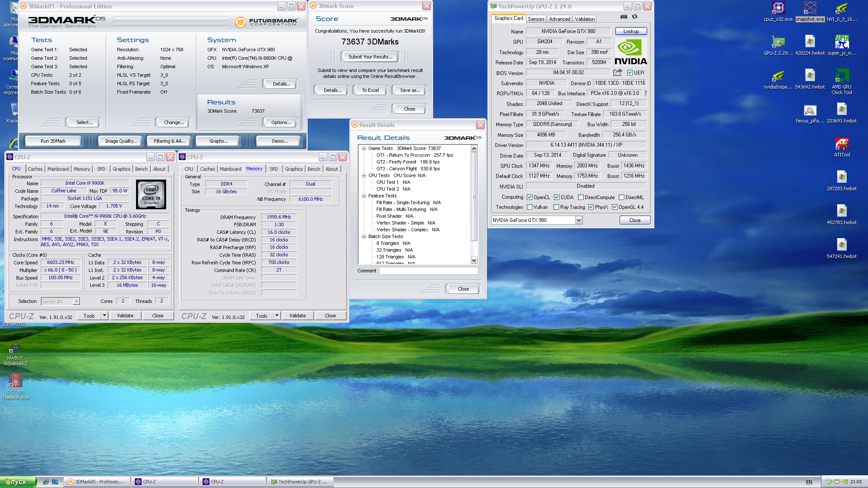This screenshot has width=868, height=488.
Task: Click Internet Explorer quick launch icon
Action: 45,482
